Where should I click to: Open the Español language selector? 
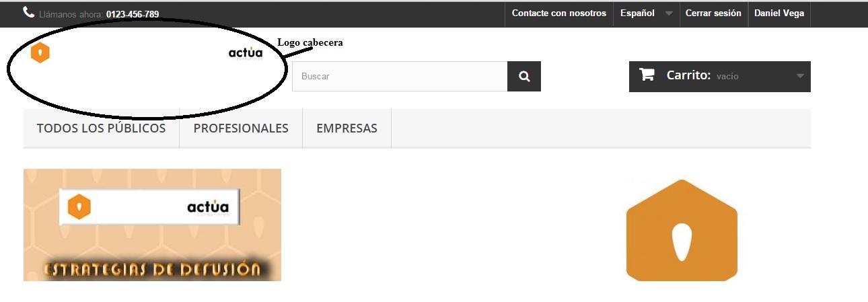click(646, 13)
